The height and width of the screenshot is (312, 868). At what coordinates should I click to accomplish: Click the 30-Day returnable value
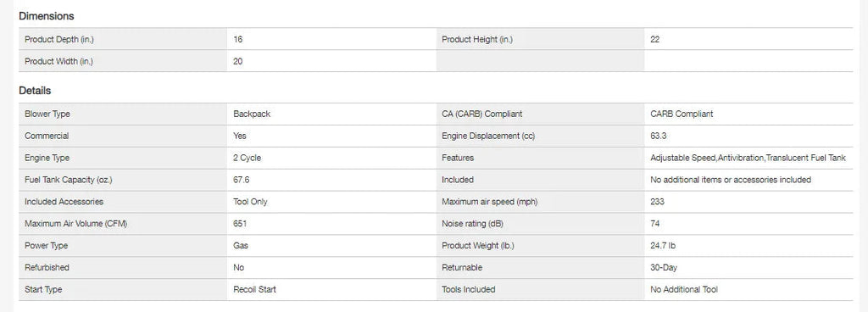(x=664, y=268)
